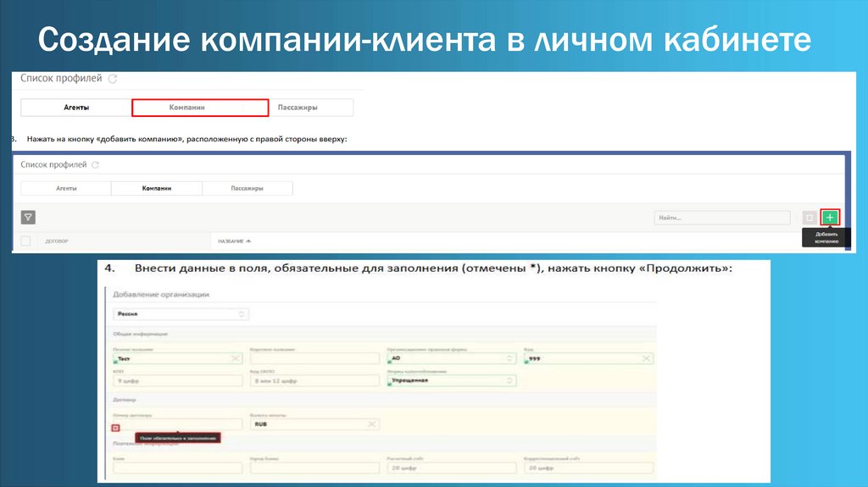Click the red error icon under contract number
This screenshot has height=487, width=868.
(x=115, y=428)
